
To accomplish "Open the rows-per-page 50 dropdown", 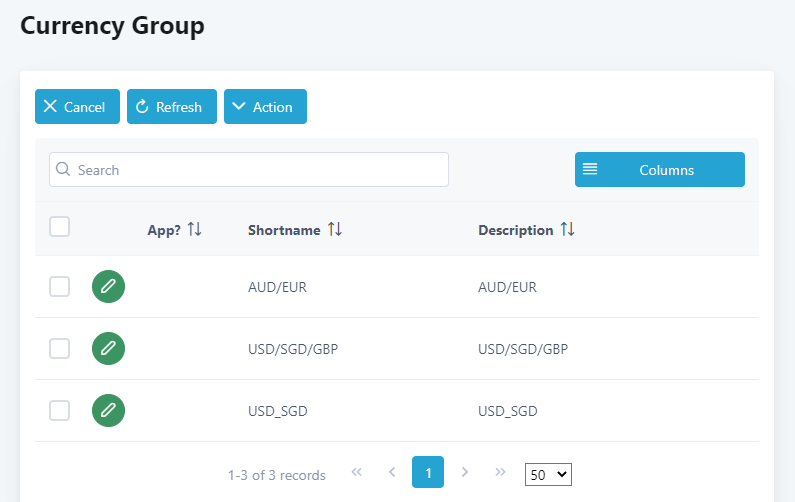I will (548, 474).
